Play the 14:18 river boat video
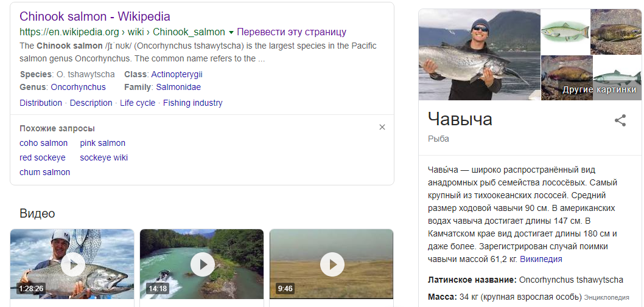The height and width of the screenshot is (307, 644). tap(201, 264)
